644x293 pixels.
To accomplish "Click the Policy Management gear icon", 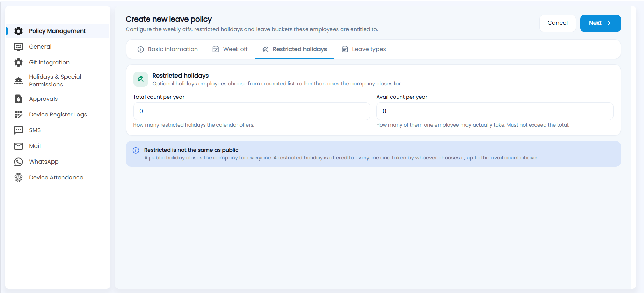I will (x=19, y=31).
